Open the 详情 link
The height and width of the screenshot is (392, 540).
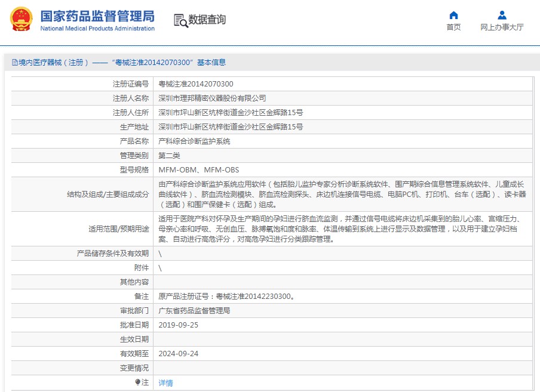click(x=165, y=382)
